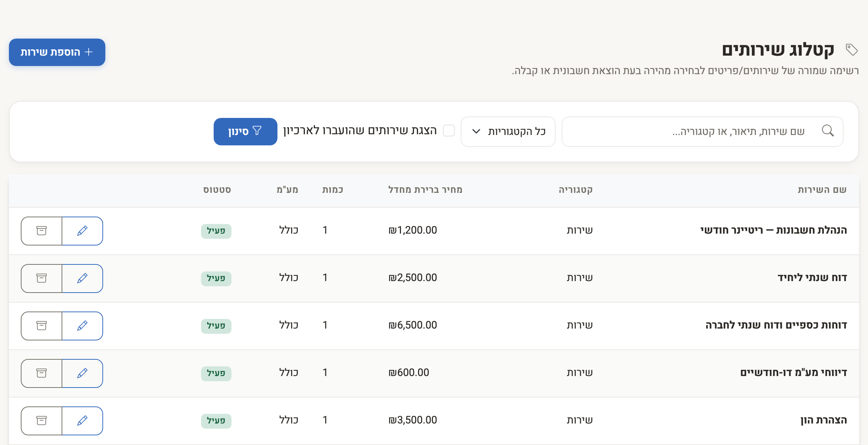868x445 pixels.
Task: Archive the דוח שנתי ליחיד row
Action: (x=42, y=278)
